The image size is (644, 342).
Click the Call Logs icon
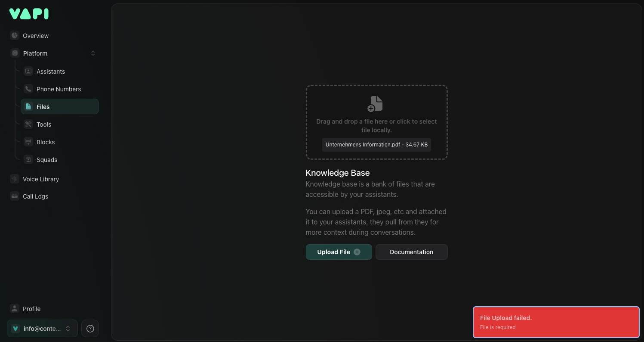click(x=15, y=196)
